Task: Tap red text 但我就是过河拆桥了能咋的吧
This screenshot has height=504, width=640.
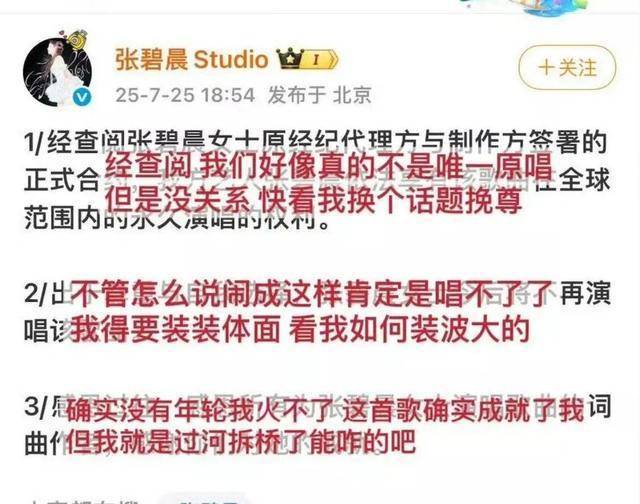Action: [x=241, y=441]
